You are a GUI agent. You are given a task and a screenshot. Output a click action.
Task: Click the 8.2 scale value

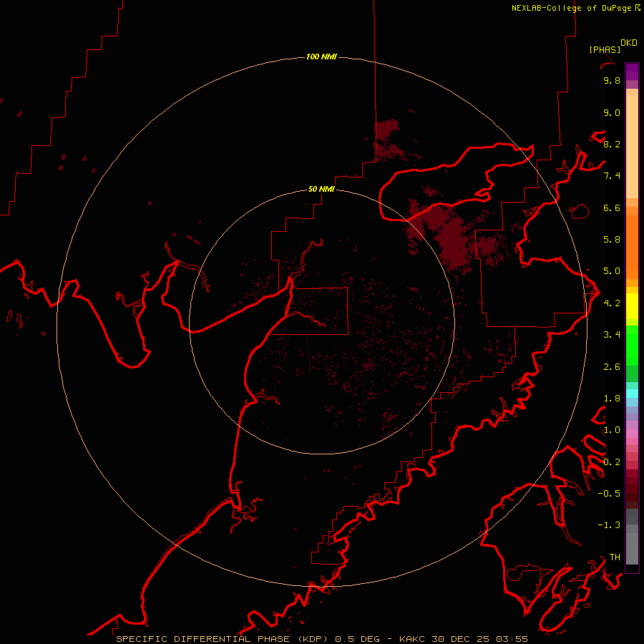click(x=612, y=144)
